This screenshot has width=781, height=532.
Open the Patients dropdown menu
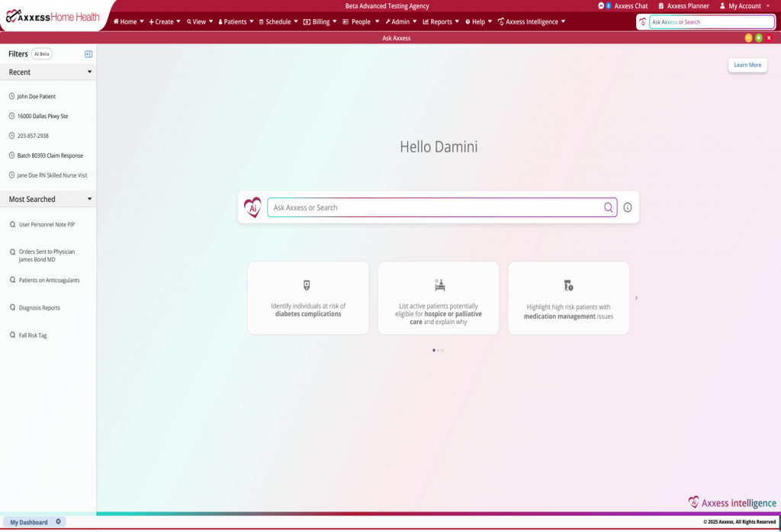click(236, 22)
